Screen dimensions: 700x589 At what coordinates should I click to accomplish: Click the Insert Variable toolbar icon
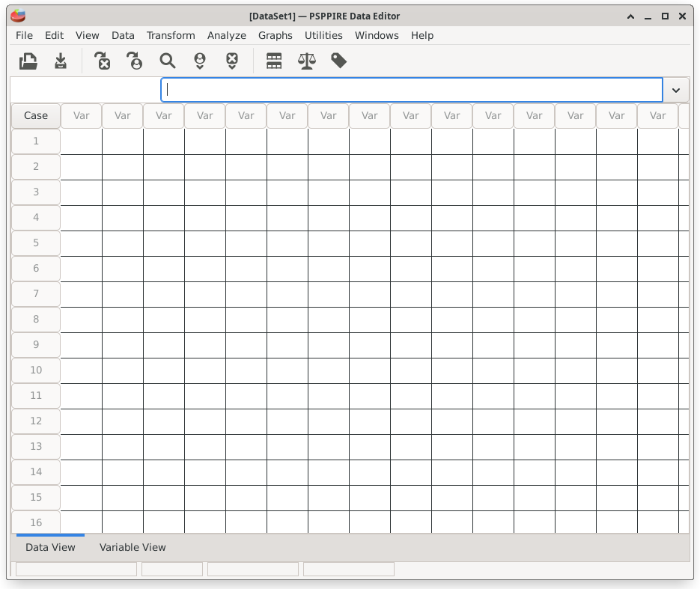(232, 61)
